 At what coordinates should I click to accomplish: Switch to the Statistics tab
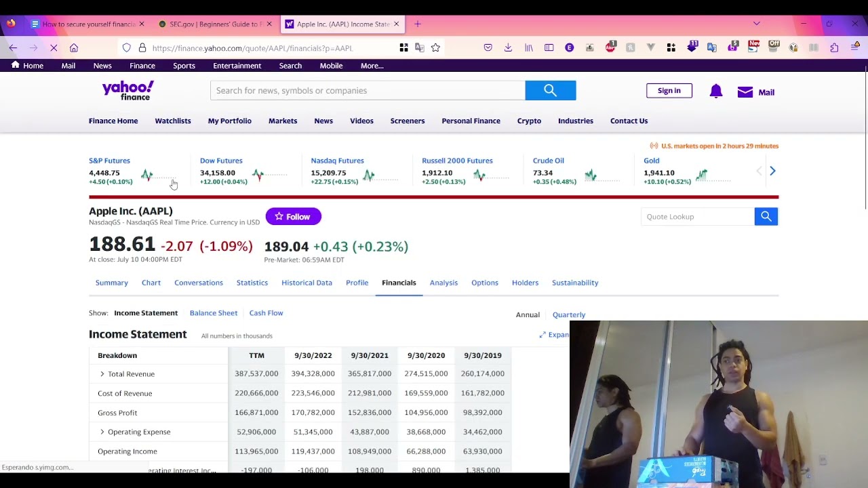(252, 283)
